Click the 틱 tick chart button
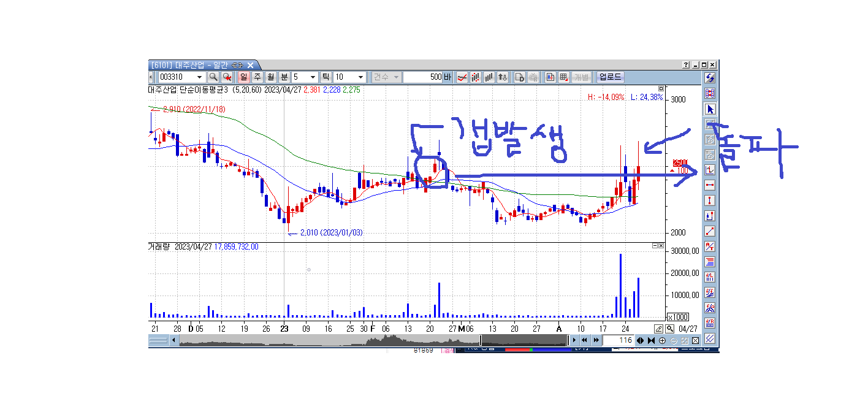The height and width of the screenshot is (412, 868). (325, 77)
